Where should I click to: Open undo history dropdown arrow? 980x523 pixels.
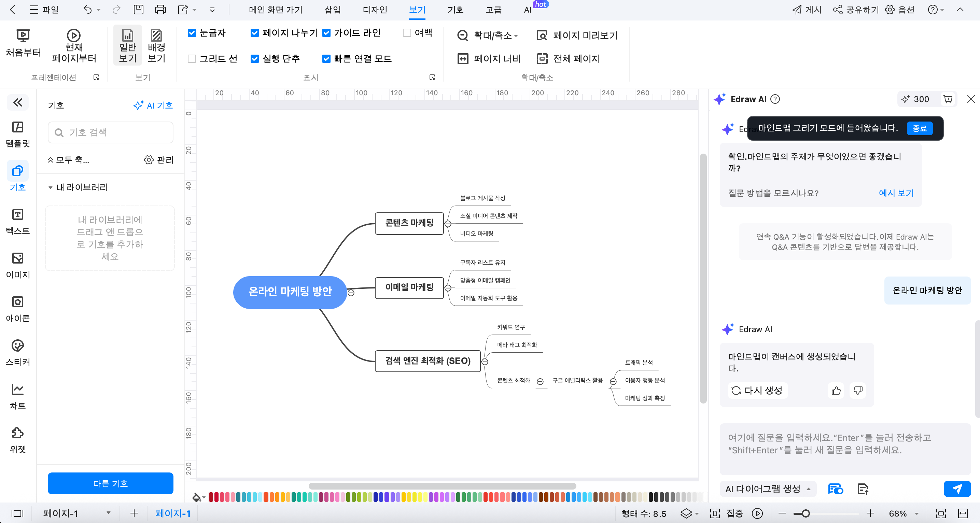[99, 10]
